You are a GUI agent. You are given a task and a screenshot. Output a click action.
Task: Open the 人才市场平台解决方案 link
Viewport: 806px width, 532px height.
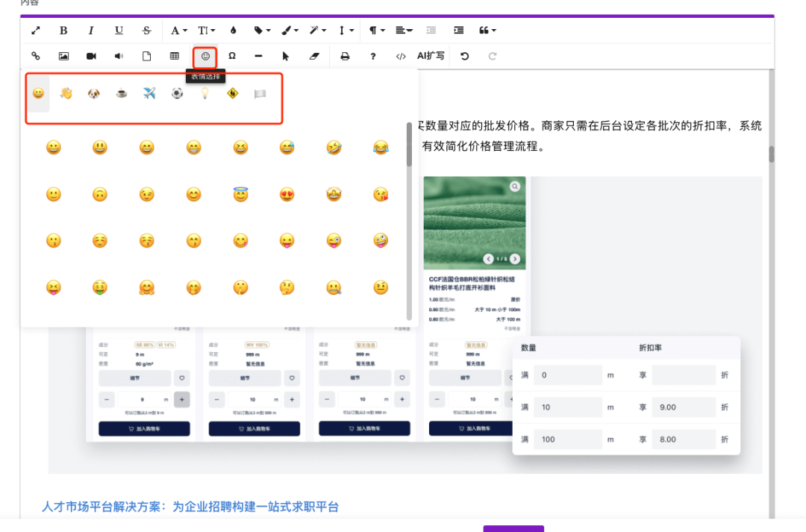point(190,507)
